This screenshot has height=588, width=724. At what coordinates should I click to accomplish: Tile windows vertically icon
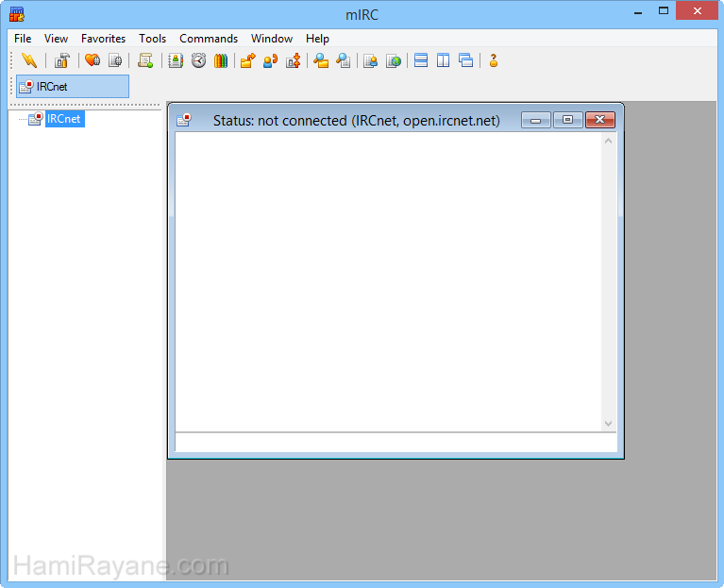pyautogui.click(x=444, y=60)
